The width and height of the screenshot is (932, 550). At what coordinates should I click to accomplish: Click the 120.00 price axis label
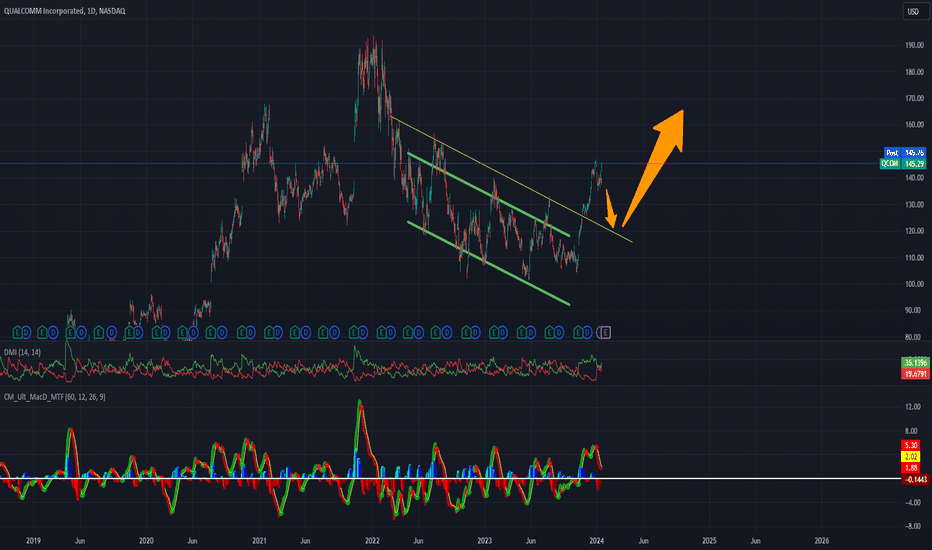pyautogui.click(x=914, y=231)
